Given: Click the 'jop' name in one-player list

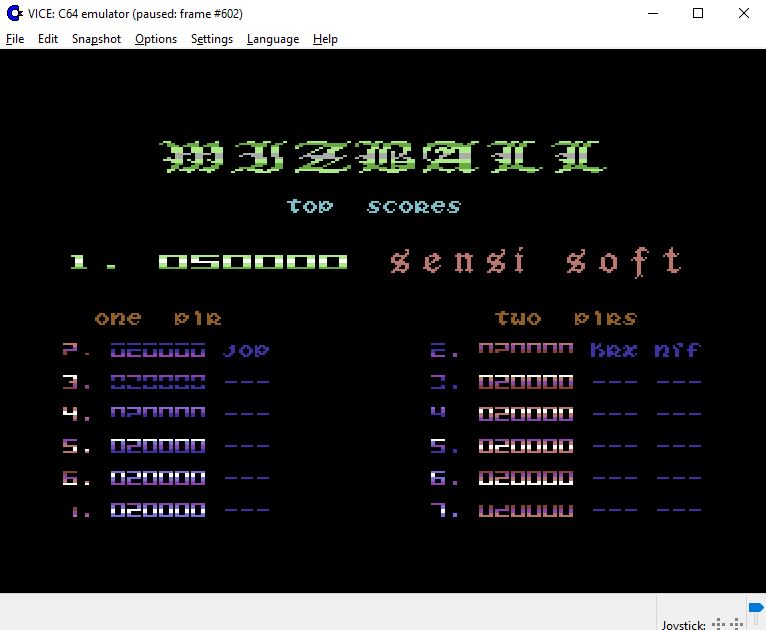Looking at the screenshot, I should (246, 350).
